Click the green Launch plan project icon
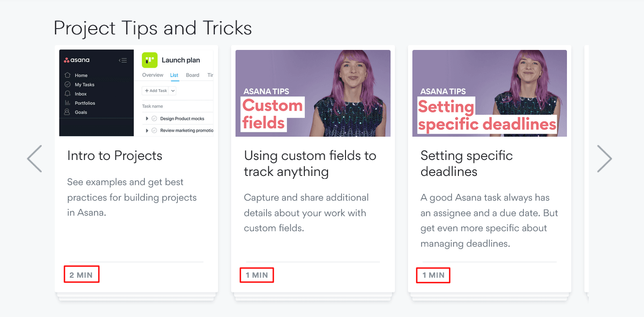 coord(149,60)
